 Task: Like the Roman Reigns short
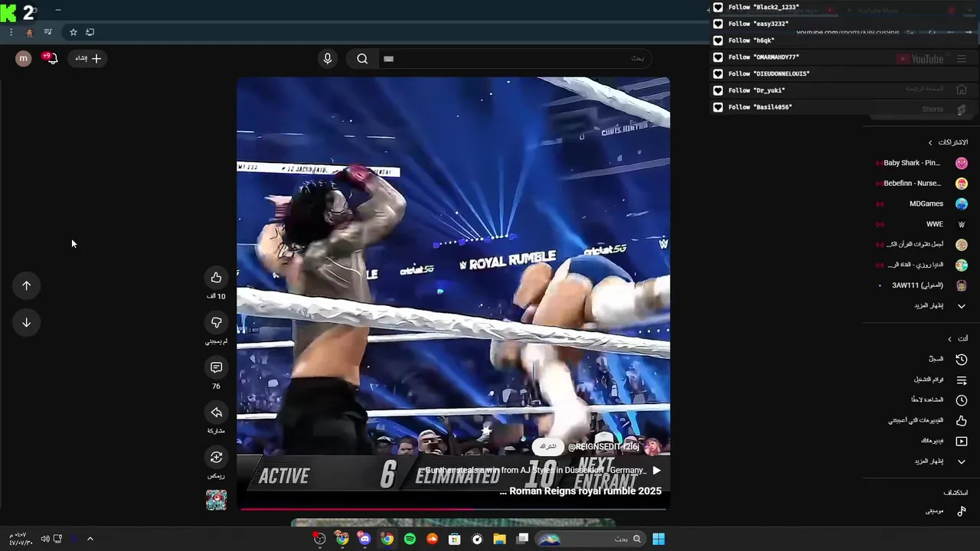(x=216, y=278)
